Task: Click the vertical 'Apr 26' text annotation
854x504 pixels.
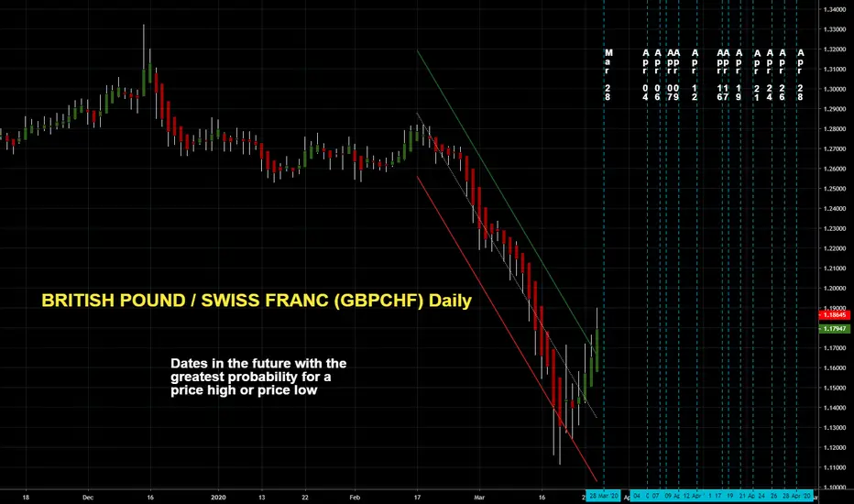Action: coord(783,74)
